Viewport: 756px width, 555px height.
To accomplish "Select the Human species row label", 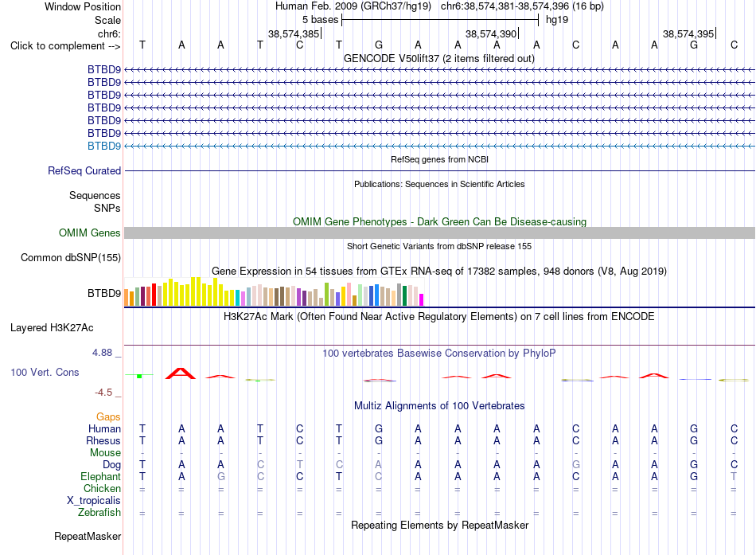I will point(104,428).
